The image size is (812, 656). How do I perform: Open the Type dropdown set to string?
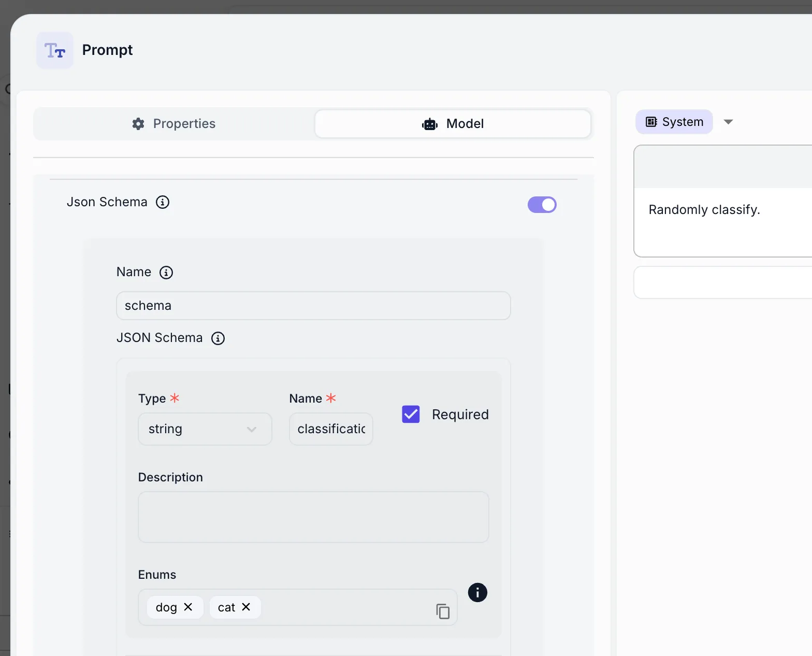click(x=205, y=429)
